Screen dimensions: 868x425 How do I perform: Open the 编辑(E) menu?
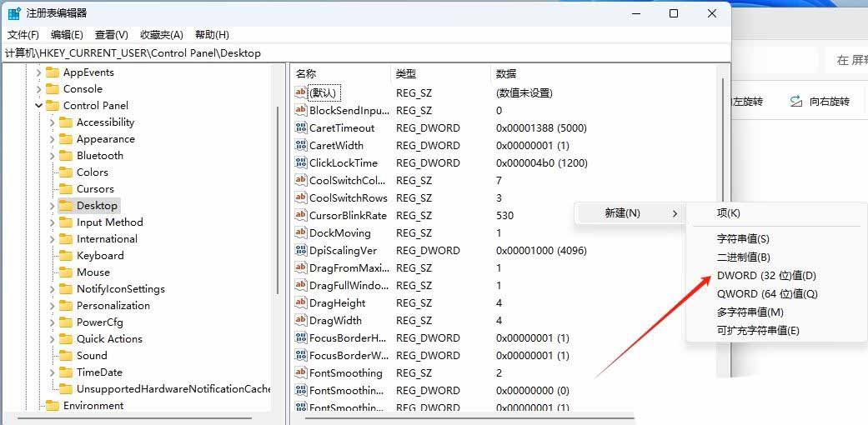point(67,35)
